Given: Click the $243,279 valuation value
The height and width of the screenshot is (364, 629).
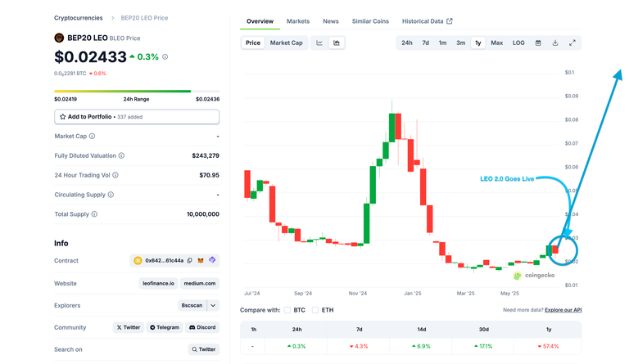Looking at the screenshot, I should coord(206,155).
